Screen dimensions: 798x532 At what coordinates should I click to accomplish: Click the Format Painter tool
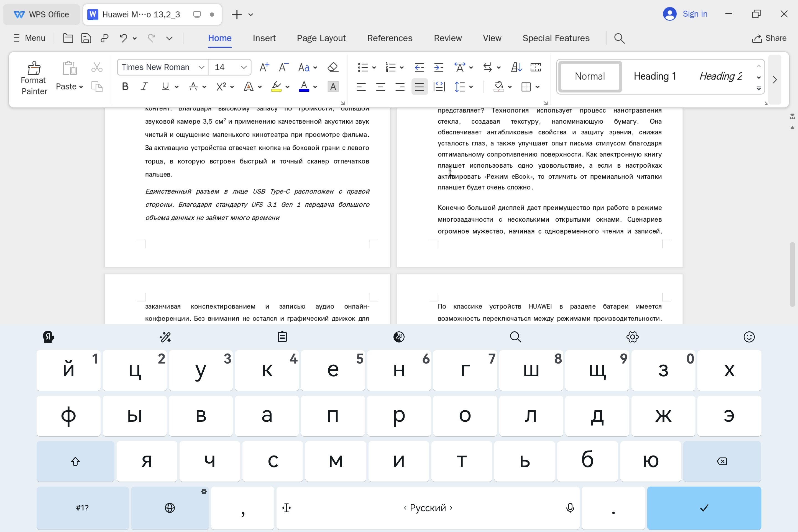34,78
